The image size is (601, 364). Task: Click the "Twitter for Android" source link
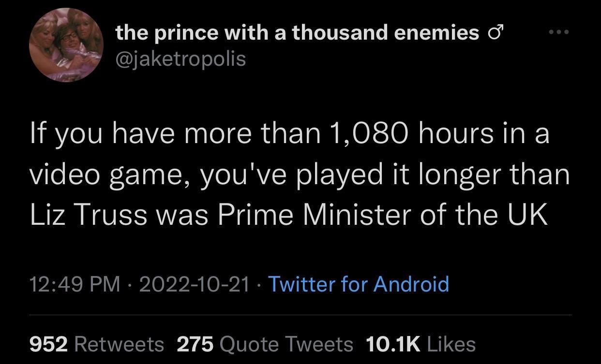(358, 284)
